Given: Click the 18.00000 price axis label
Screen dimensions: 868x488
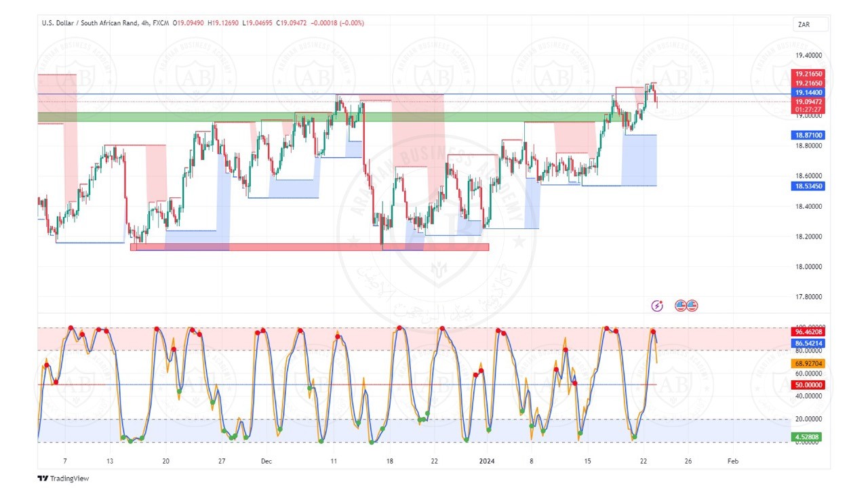Looking at the screenshot, I should point(809,266).
